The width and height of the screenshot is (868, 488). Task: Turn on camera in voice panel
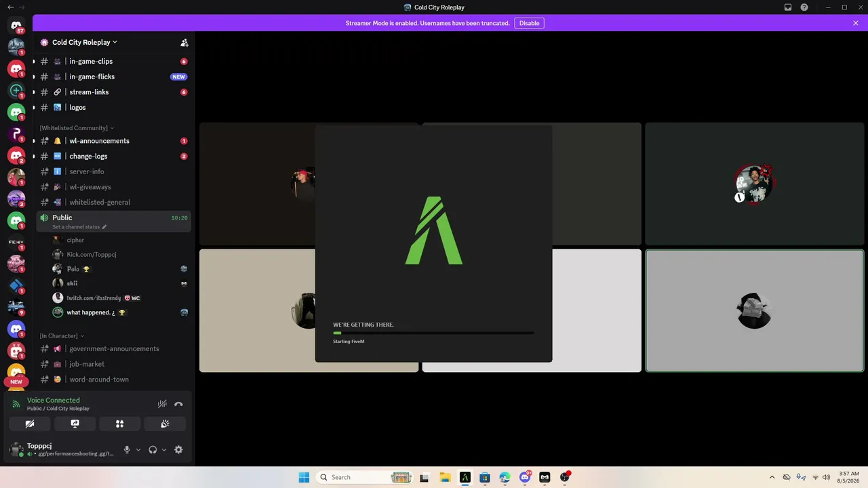click(30, 424)
